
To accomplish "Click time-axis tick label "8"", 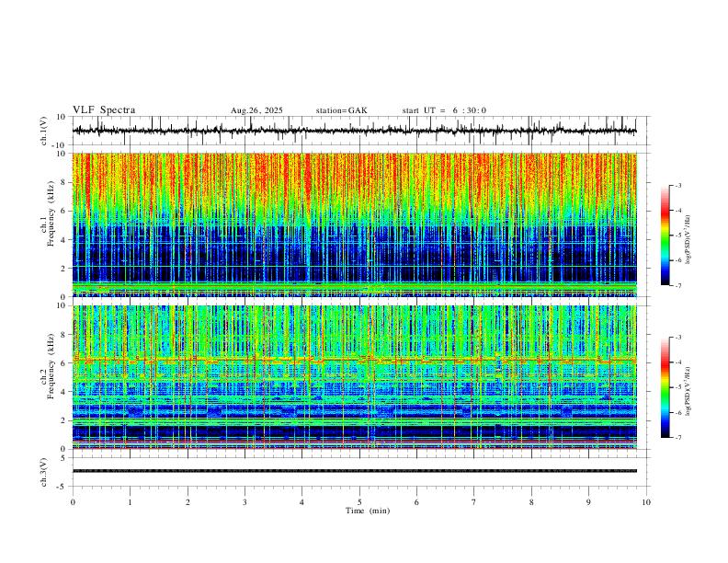I will pyautogui.click(x=531, y=502).
